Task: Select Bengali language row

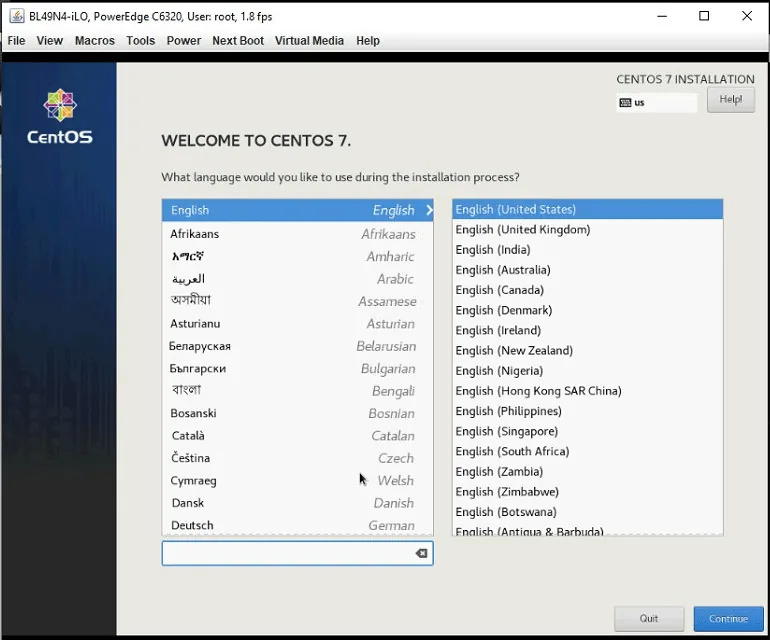Action: point(298,391)
